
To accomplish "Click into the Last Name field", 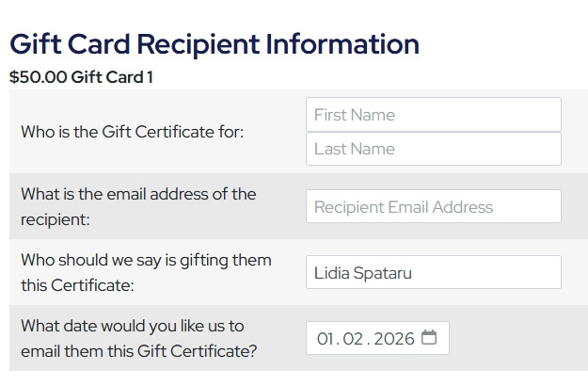I will 433,149.
